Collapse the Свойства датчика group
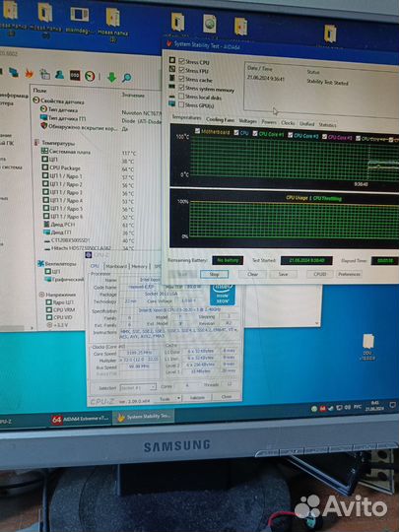399x532 pixels. coord(36,100)
